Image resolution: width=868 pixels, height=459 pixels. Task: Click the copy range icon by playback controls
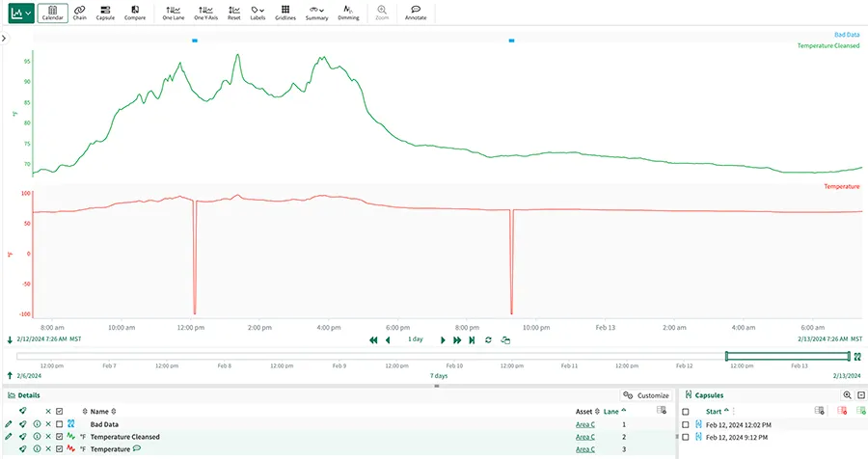coord(505,340)
